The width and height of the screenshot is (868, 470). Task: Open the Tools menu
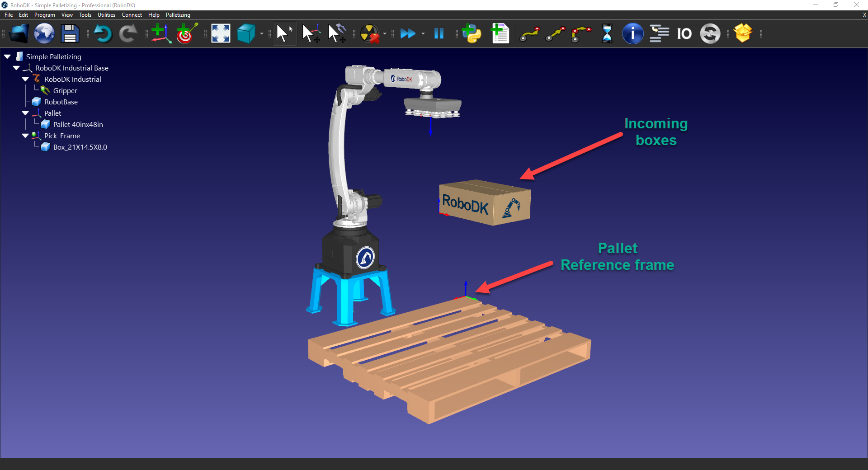coord(85,15)
